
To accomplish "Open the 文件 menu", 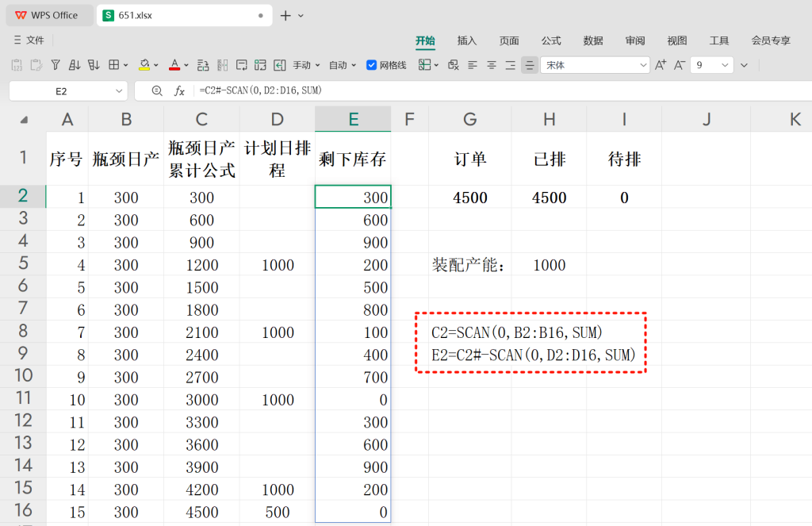I will [29, 40].
